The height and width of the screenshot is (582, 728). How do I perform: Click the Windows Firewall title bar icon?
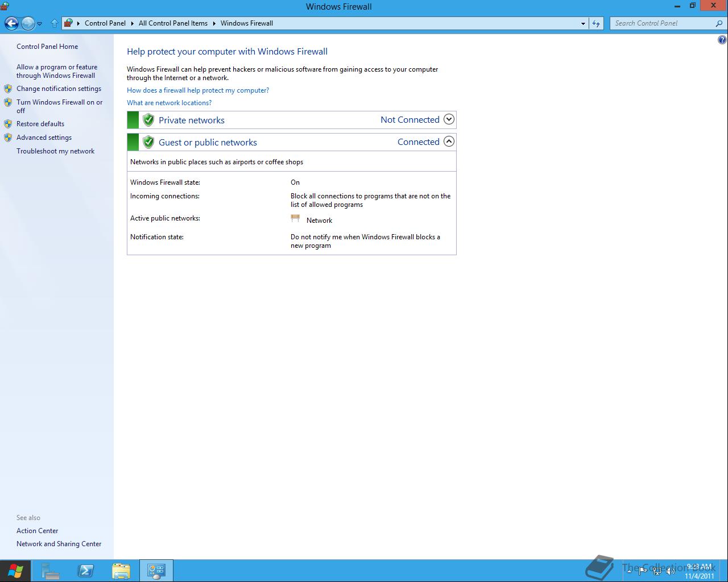click(5, 6)
